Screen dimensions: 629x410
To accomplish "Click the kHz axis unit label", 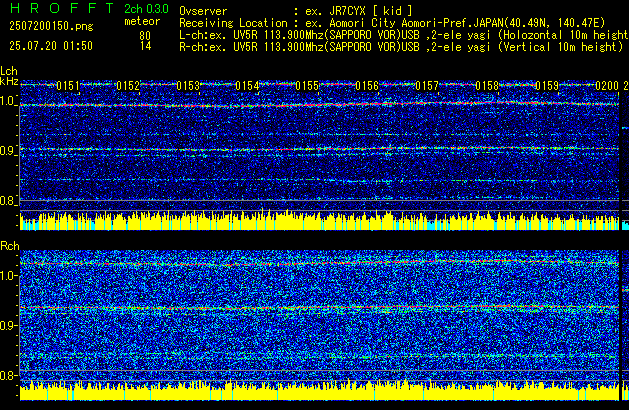I will [x=9, y=81].
